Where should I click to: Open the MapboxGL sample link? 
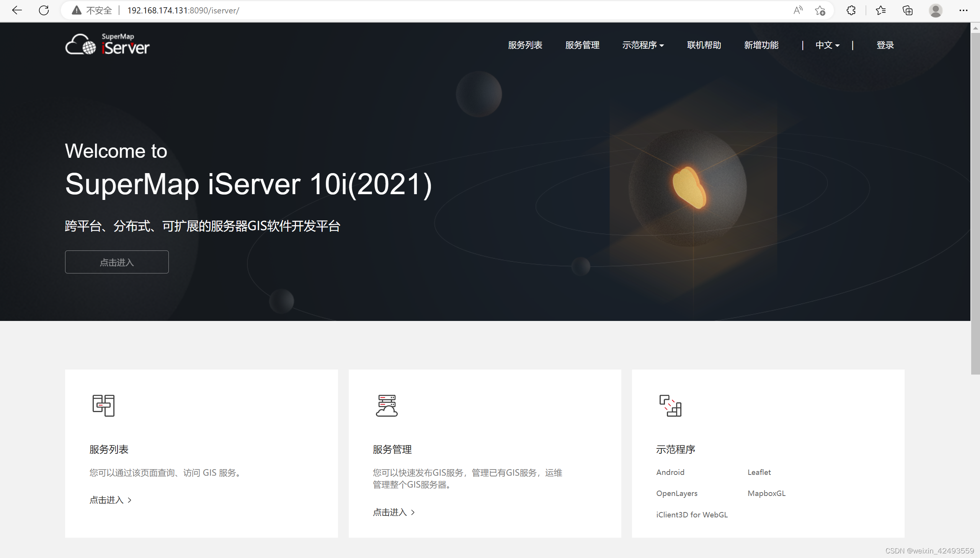pos(766,494)
